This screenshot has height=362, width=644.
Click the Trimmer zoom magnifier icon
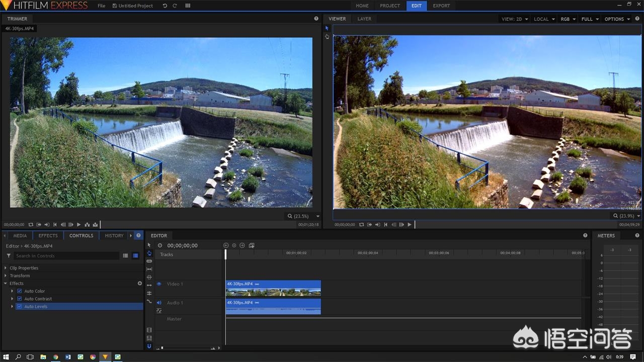click(290, 216)
